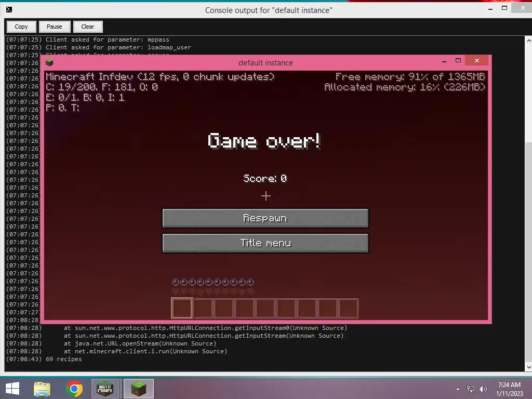Open File Explorer from taskbar
Screen dimensions: 532x399
(42, 389)
